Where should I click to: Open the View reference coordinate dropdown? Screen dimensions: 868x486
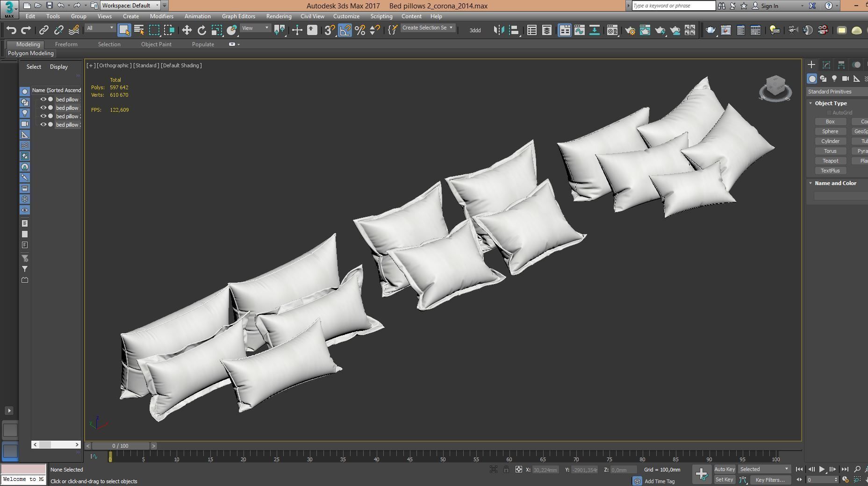255,28
